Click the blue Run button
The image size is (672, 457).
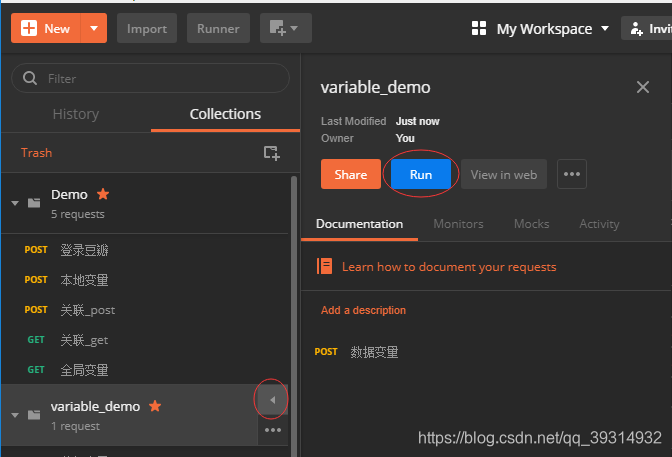[421, 174]
